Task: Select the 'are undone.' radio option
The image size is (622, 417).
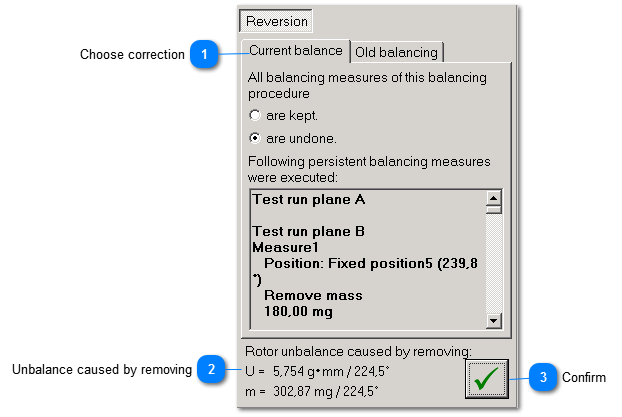Action: [x=255, y=138]
